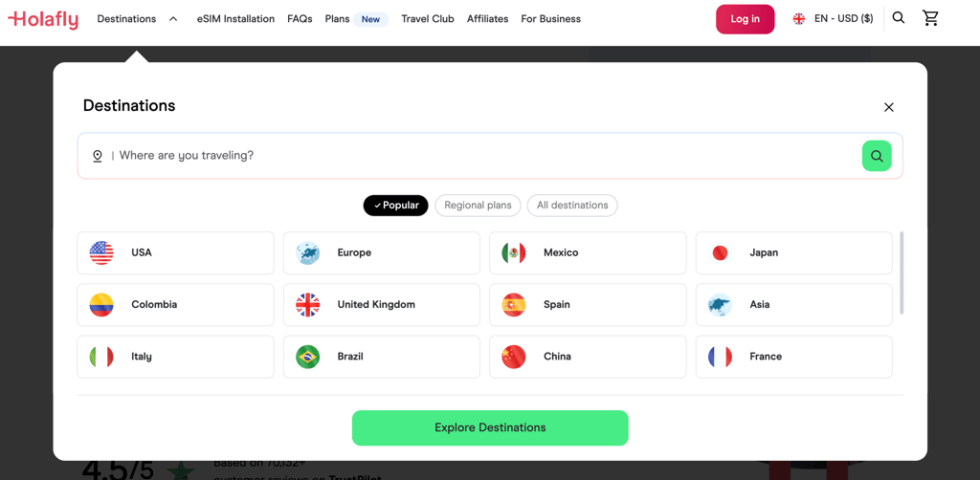
Task: Select the All destinations filter chip
Action: coord(572,206)
